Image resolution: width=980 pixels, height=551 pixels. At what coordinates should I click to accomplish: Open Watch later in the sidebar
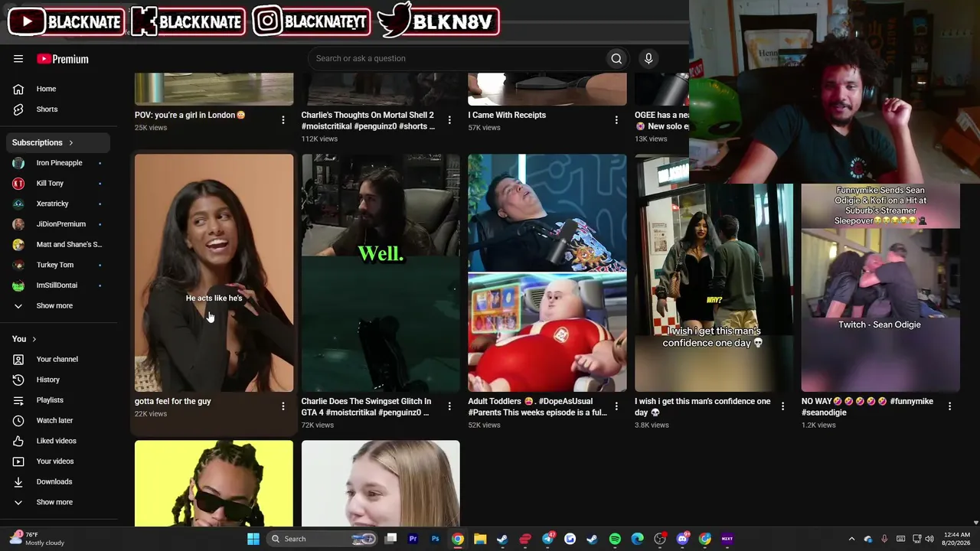click(x=55, y=420)
